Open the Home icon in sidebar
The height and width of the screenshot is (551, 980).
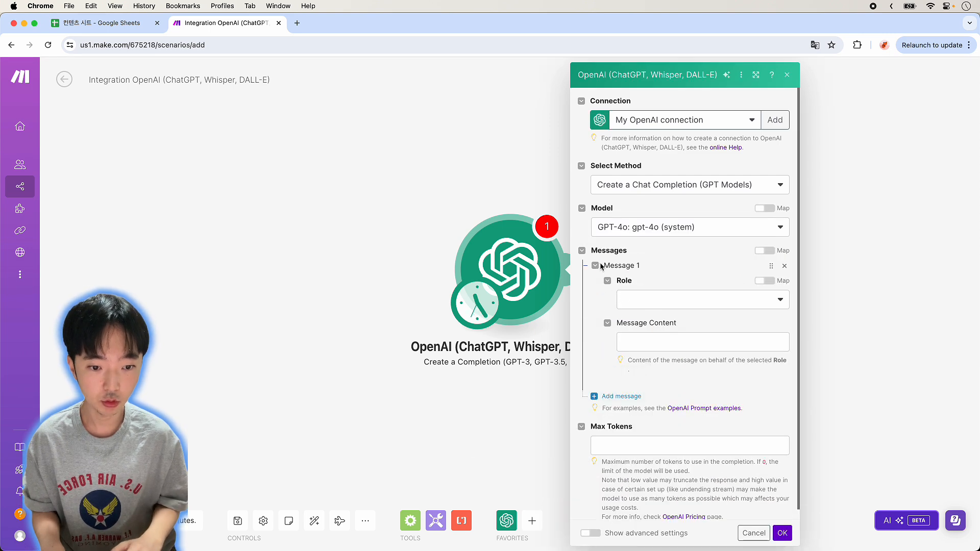pyautogui.click(x=20, y=126)
